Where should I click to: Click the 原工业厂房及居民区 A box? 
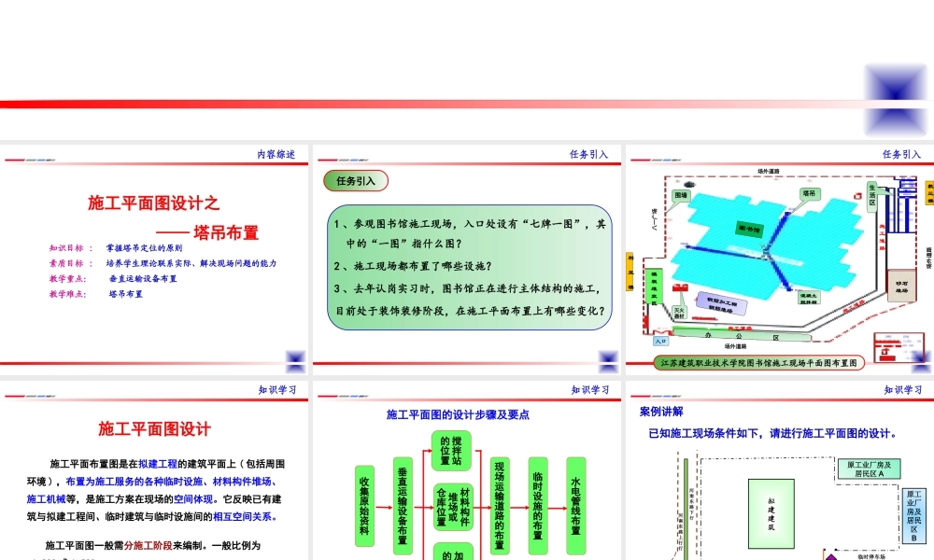(869, 469)
